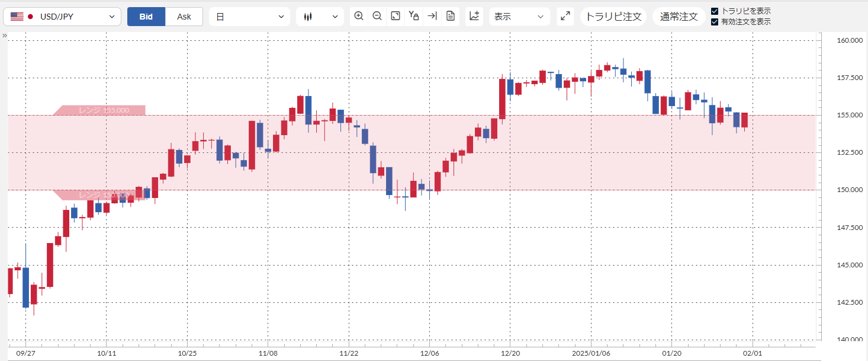Image resolution: width=868 pixels, height=361 pixels.
Task: Click the 11/08 date axis label
Action: [x=268, y=353]
